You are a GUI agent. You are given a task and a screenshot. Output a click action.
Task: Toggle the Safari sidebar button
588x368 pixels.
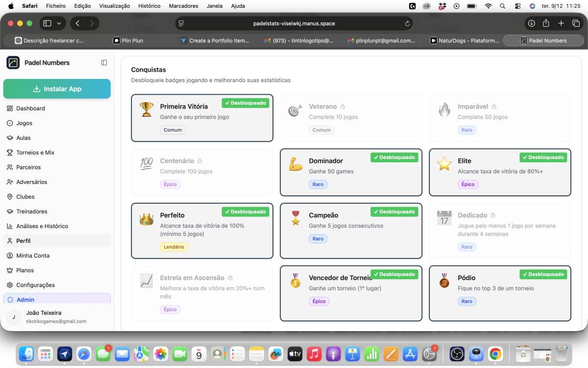click(47, 24)
